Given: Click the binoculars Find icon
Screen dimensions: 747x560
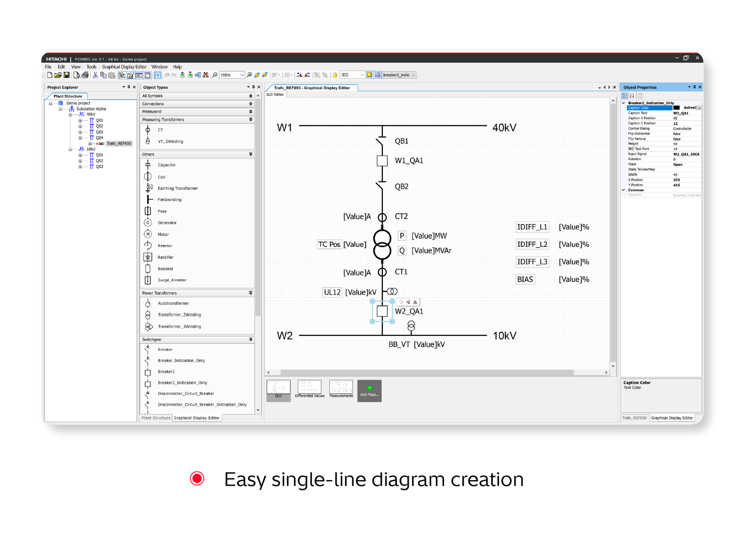Looking at the screenshot, I should point(206,75).
